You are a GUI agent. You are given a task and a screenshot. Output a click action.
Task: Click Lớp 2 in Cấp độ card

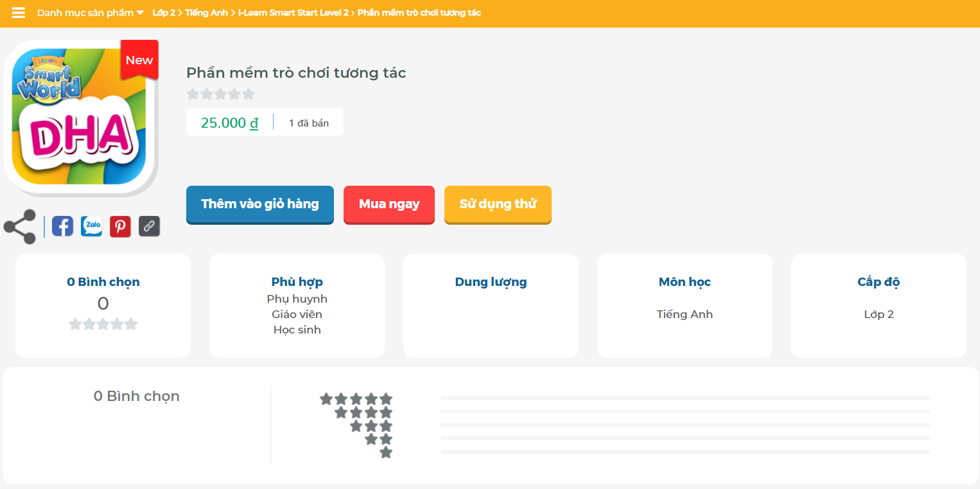pos(879,314)
